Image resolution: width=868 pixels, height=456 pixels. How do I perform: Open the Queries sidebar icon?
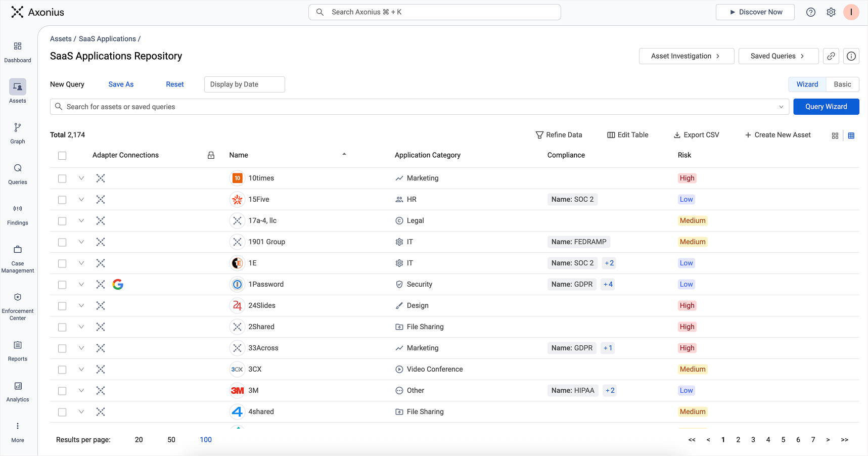click(x=18, y=168)
